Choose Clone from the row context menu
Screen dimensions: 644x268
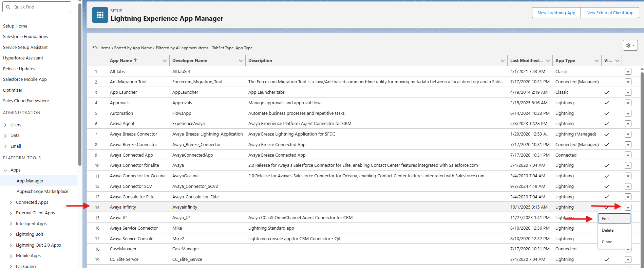[x=614, y=242]
